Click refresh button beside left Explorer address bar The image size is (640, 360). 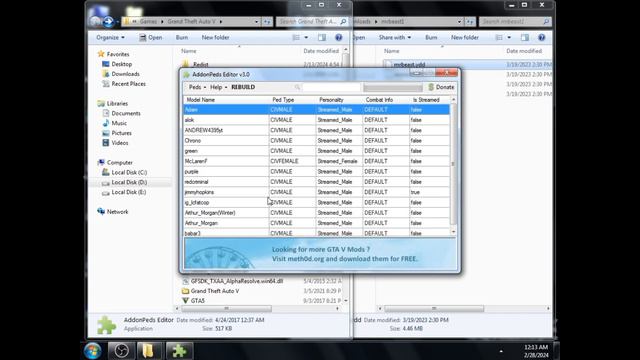point(267,22)
